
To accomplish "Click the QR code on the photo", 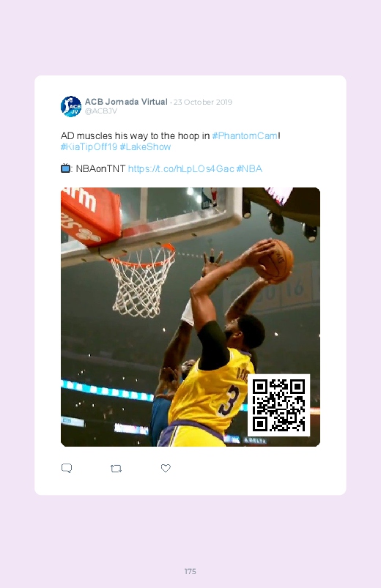I will pos(278,406).
